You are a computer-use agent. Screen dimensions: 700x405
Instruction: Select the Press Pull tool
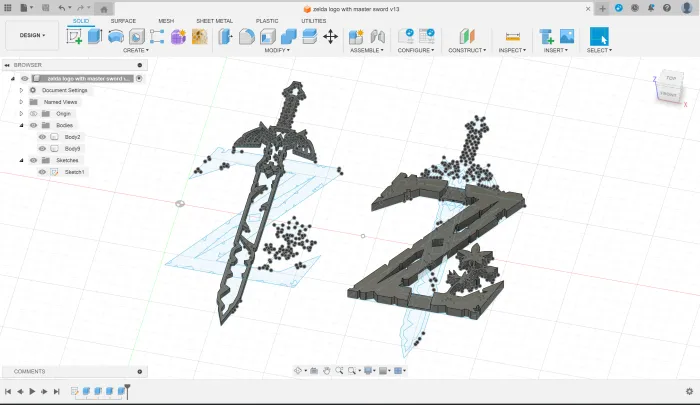pyautogui.click(x=225, y=37)
